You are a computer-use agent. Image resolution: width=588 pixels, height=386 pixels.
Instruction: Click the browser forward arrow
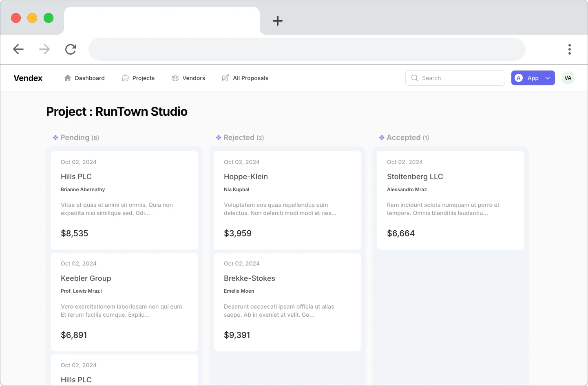pyautogui.click(x=44, y=49)
